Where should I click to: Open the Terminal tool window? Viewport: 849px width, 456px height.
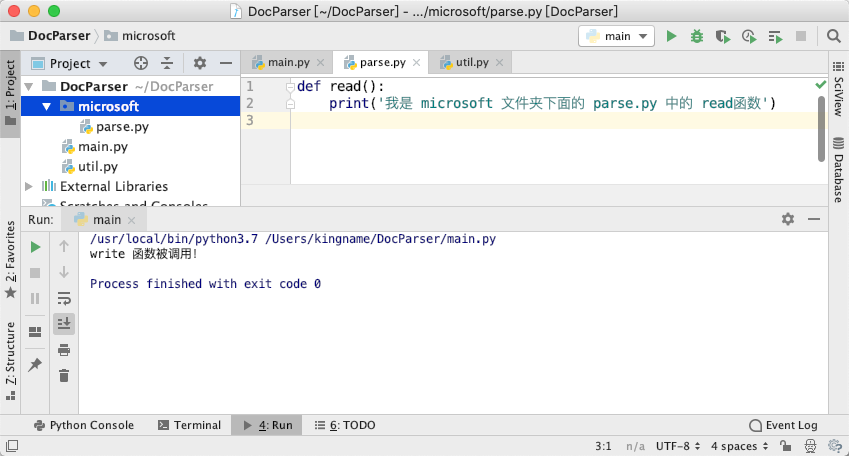190,425
